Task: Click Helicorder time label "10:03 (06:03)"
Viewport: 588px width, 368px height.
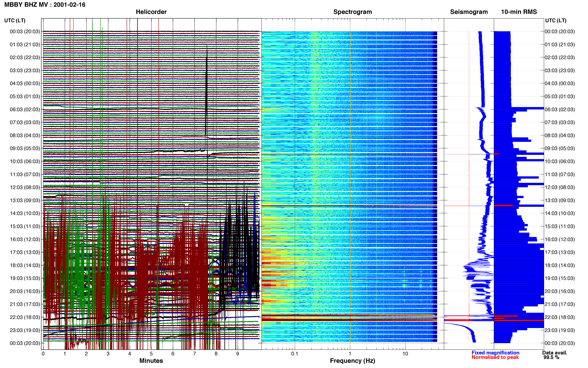Action: pos(25,161)
